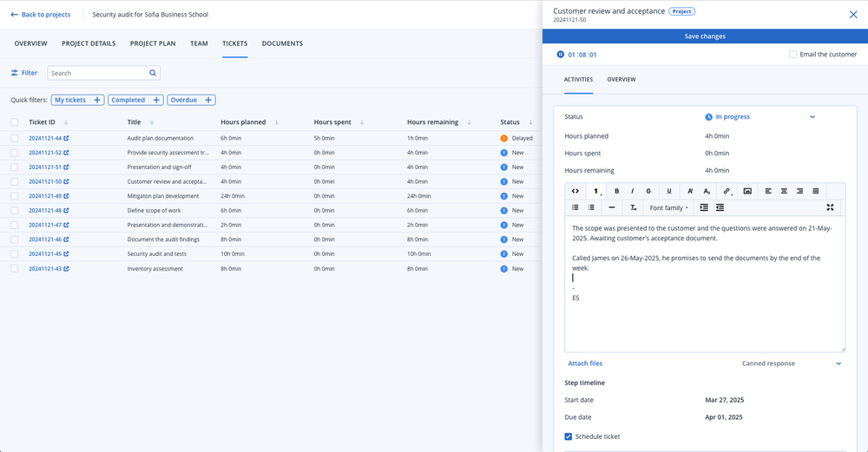Click Save changes button
The height and width of the screenshot is (452, 868).
[x=705, y=36]
